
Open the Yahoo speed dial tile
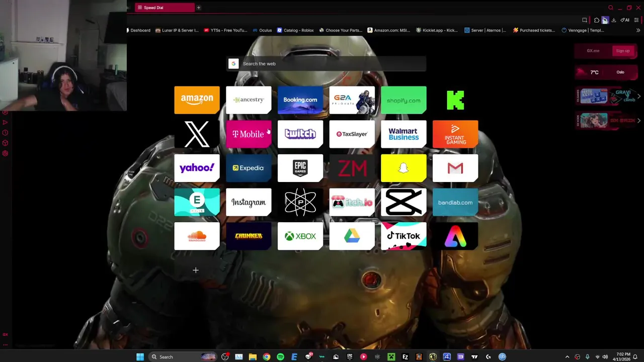click(x=197, y=168)
